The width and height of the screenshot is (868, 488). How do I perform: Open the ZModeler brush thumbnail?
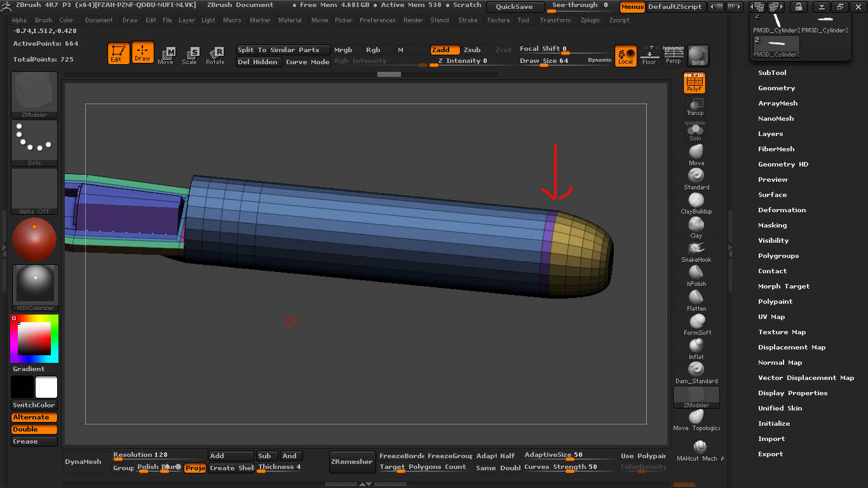(x=34, y=95)
